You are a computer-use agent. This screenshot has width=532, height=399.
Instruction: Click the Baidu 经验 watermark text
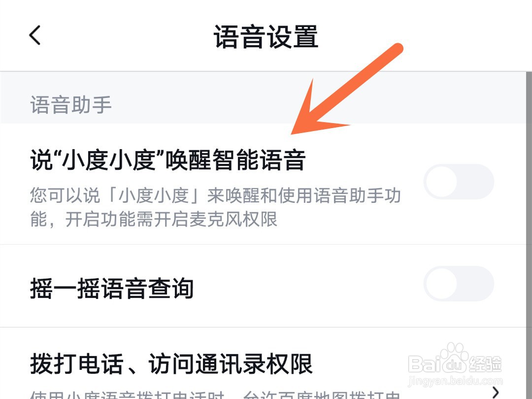[x=485, y=364]
